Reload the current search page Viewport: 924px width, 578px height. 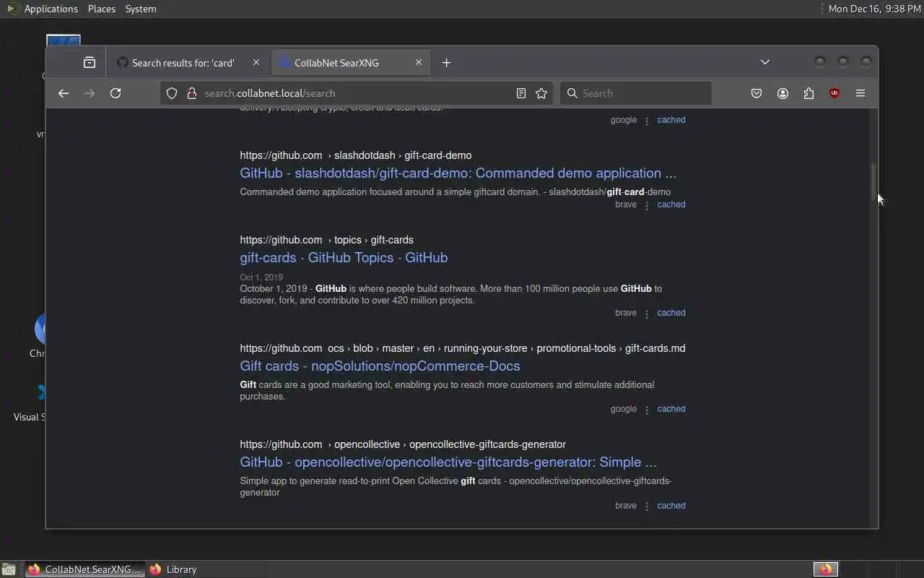(x=115, y=93)
